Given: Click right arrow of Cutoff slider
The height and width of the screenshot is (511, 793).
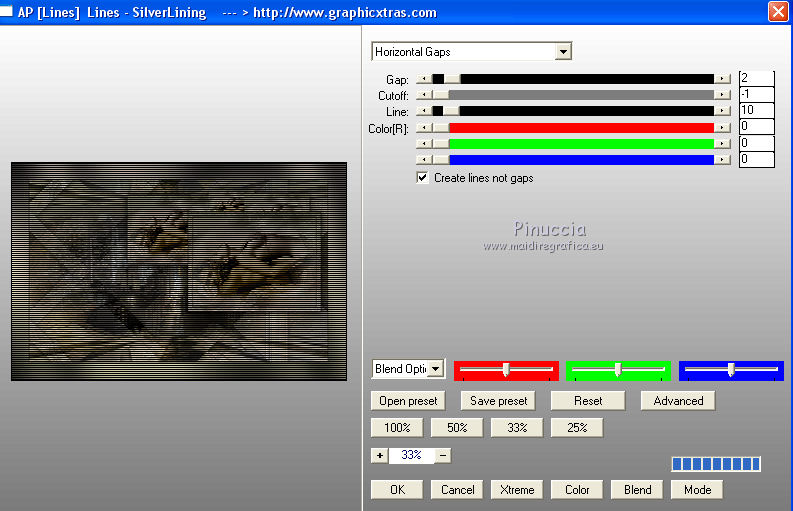Looking at the screenshot, I should pyautogui.click(x=722, y=95).
